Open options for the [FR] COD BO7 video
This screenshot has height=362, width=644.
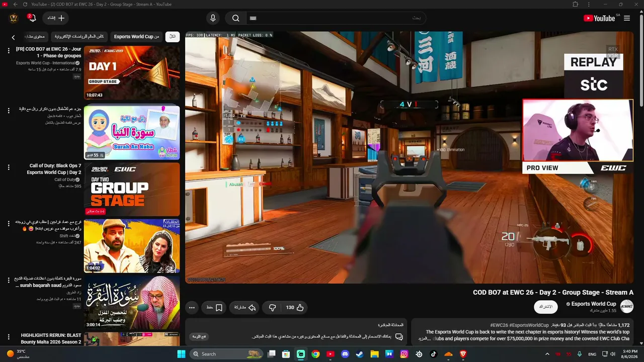click(x=9, y=50)
